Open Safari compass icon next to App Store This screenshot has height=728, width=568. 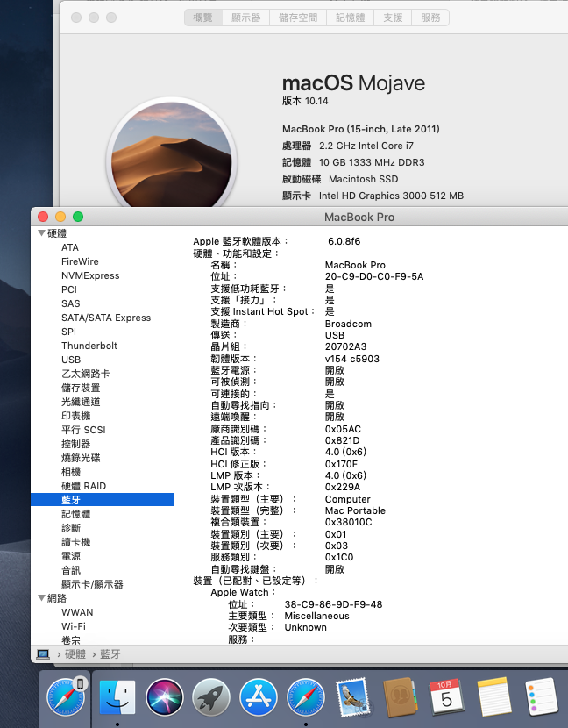pyautogui.click(x=305, y=697)
